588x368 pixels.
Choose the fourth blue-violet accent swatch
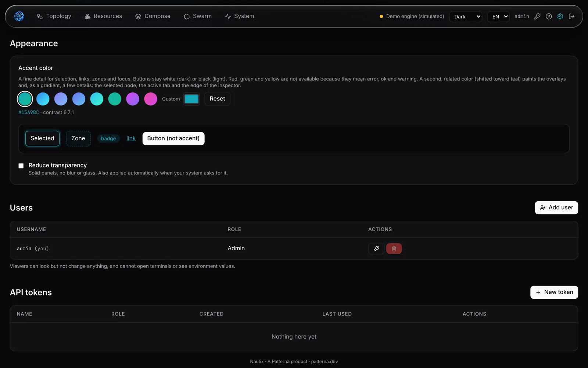point(79,99)
